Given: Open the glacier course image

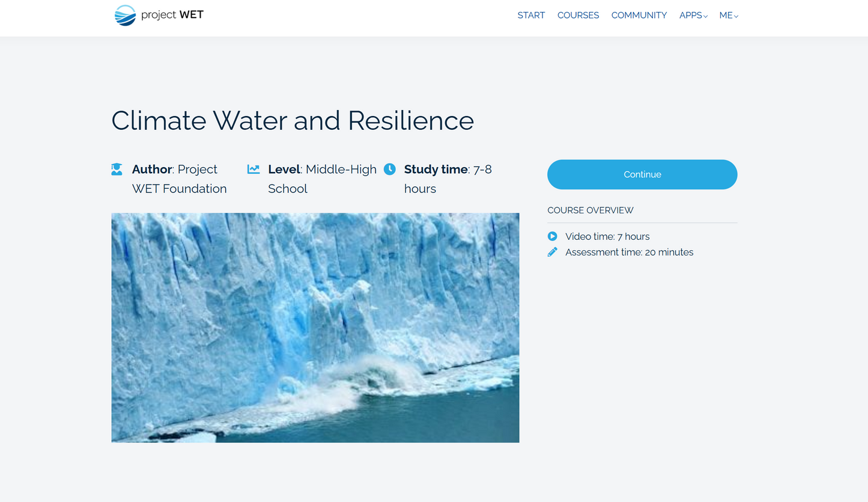Looking at the screenshot, I should tap(315, 328).
